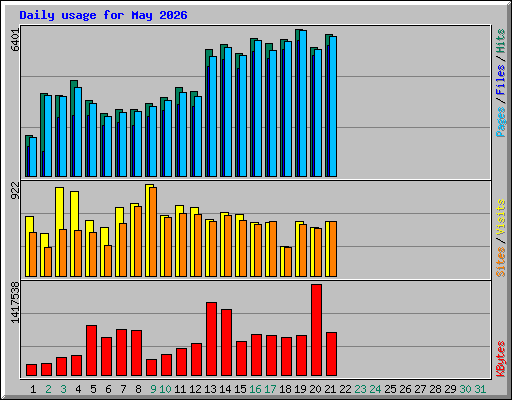Click the tallest red KBytes bar for day 20

316,330
